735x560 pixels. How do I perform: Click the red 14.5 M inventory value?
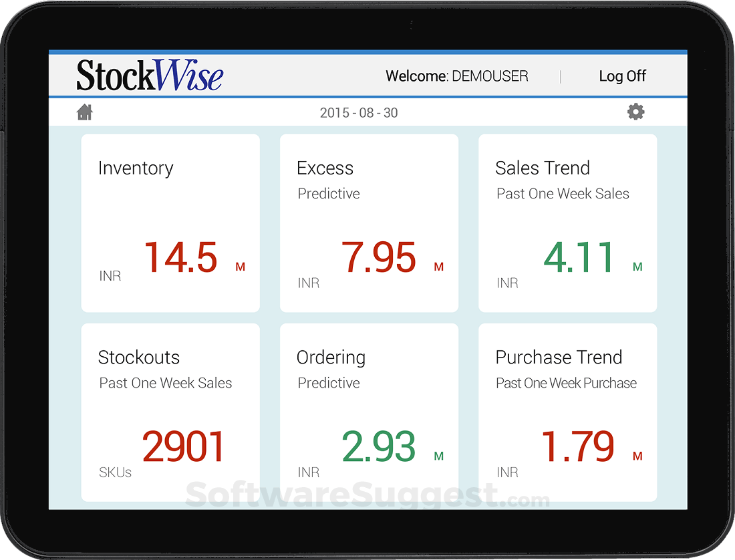(181, 259)
